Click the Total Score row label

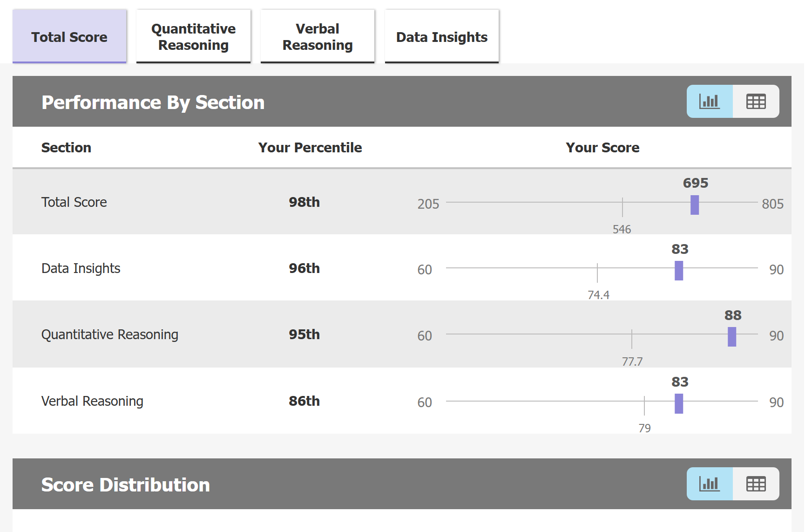click(74, 202)
